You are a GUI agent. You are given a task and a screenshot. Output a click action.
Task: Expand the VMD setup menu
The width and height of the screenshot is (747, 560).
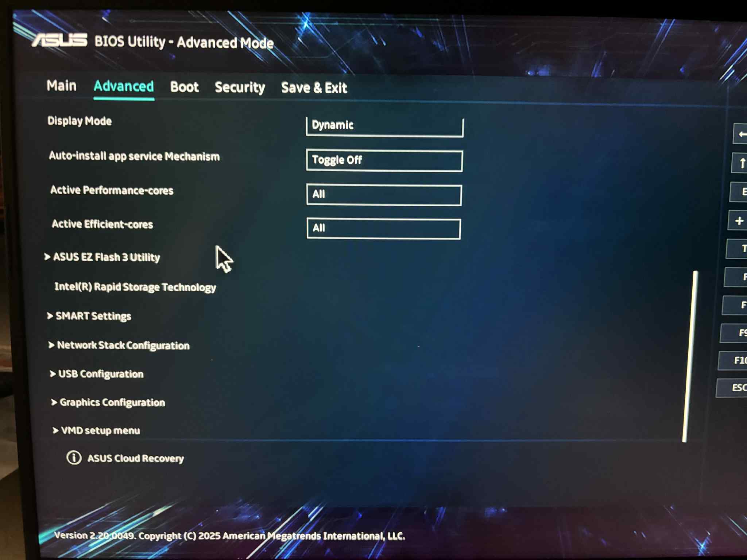tap(100, 431)
